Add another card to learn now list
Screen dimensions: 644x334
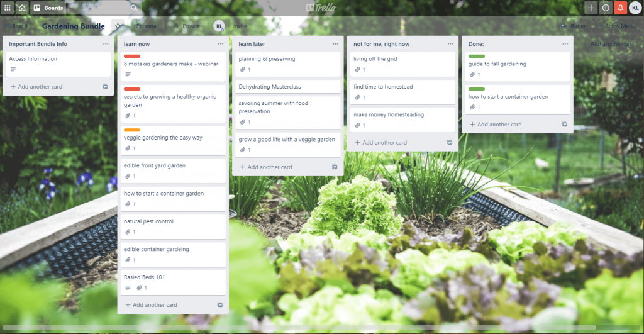point(151,305)
